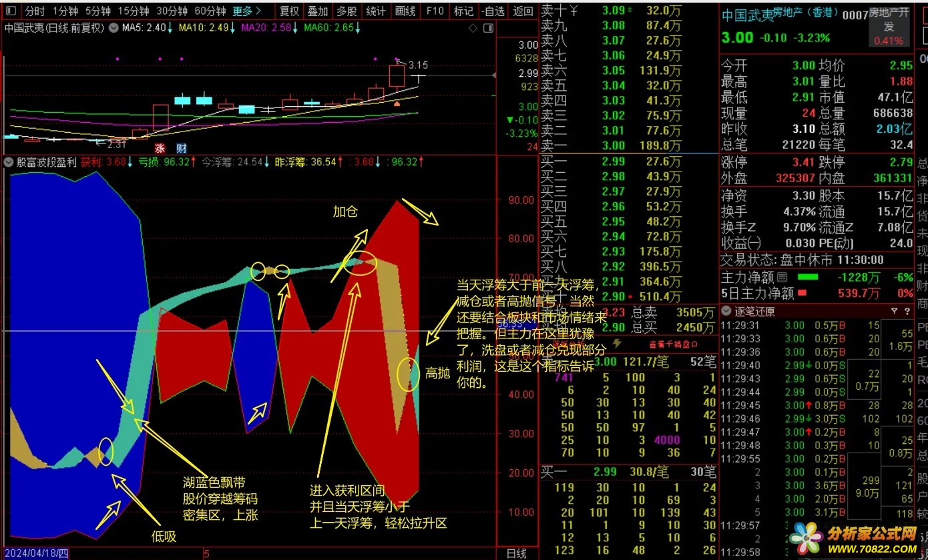Switch to the 30分钟 period
This screenshot has height=560, width=928.
pos(172,11)
